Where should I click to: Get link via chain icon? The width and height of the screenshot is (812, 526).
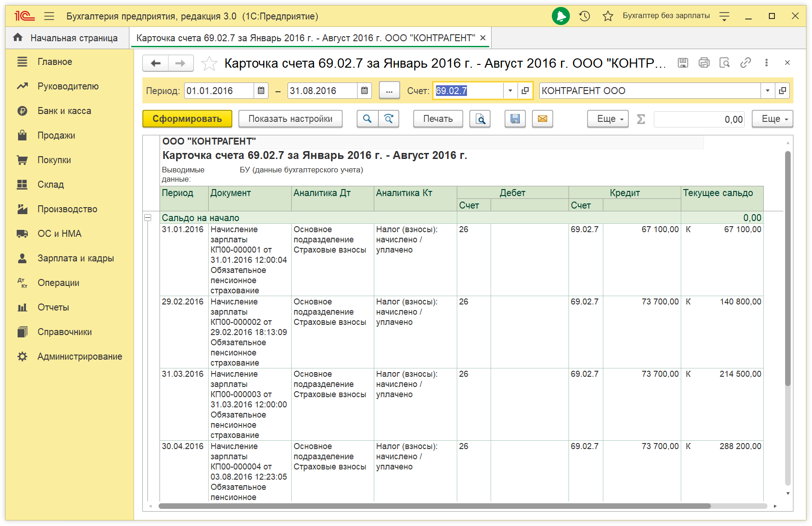(x=746, y=63)
